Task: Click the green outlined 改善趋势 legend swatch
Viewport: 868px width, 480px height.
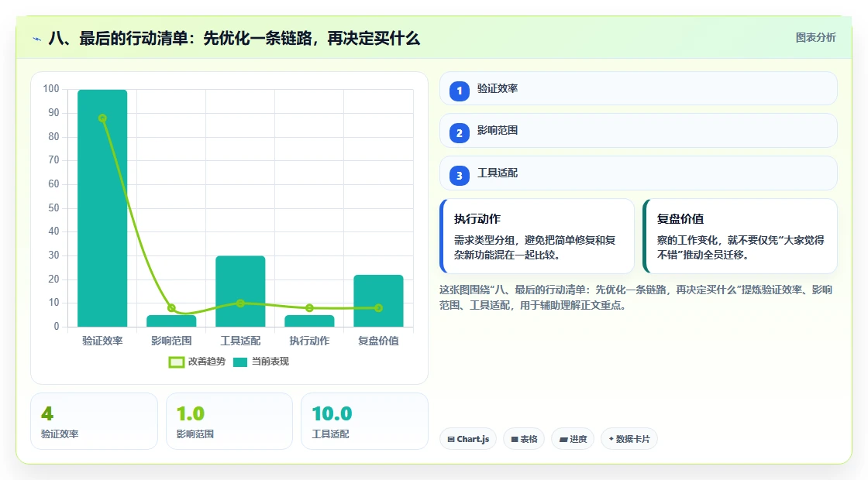Action: coord(177,362)
